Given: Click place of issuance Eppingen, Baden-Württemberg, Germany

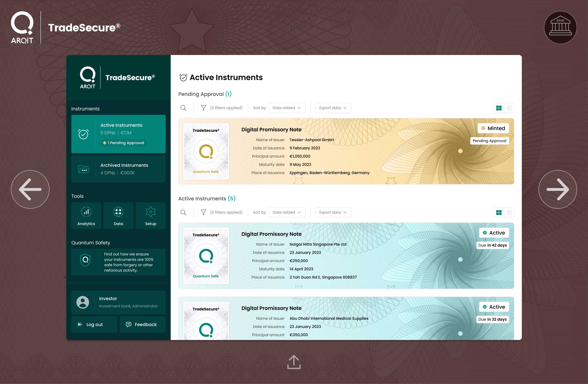Looking at the screenshot, I should (x=329, y=173).
